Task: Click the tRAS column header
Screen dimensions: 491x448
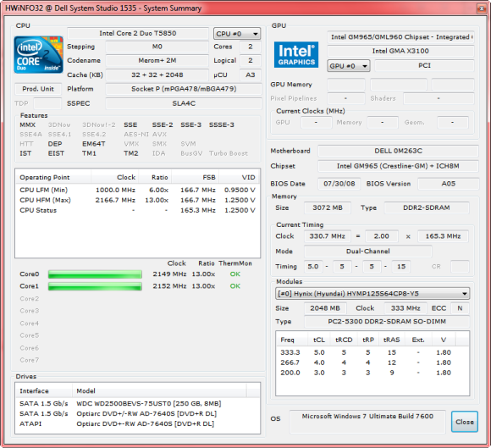Action: [392, 340]
